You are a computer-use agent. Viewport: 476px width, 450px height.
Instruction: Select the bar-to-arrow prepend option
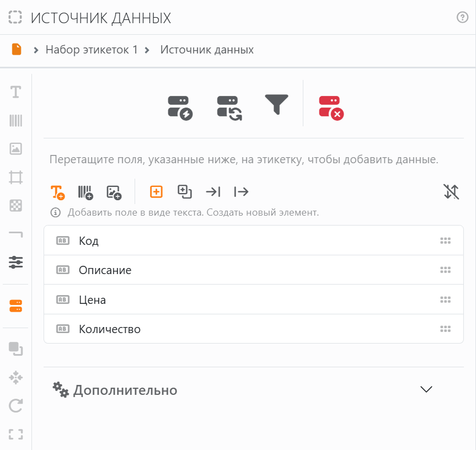click(242, 192)
